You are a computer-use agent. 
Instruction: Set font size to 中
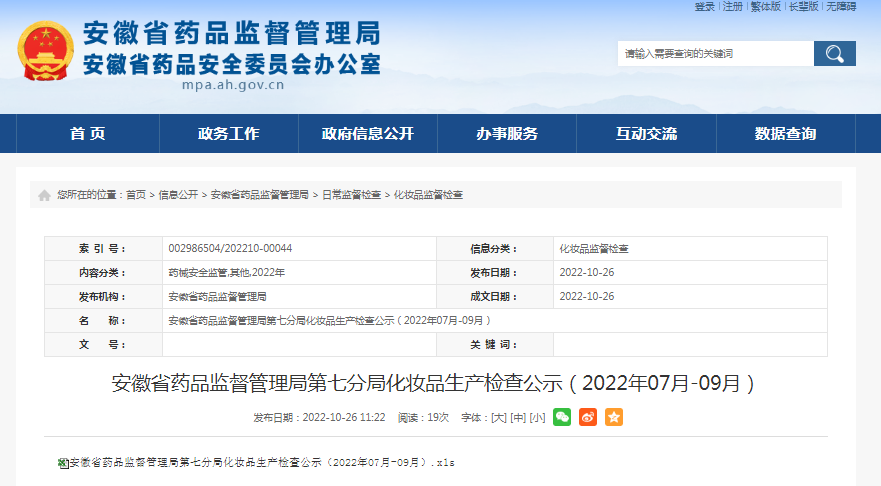pyautogui.click(x=518, y=417)
